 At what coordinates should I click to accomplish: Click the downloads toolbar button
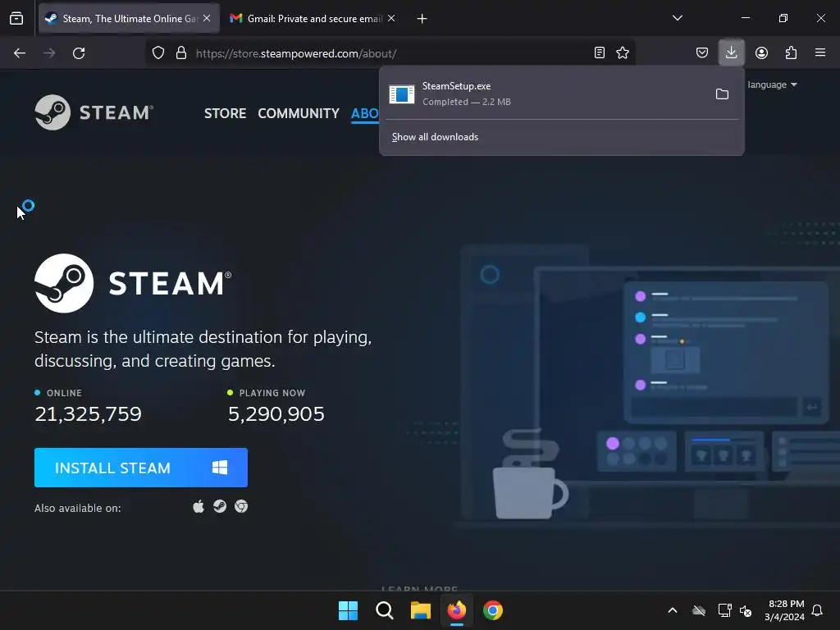[x=731, y=52]
